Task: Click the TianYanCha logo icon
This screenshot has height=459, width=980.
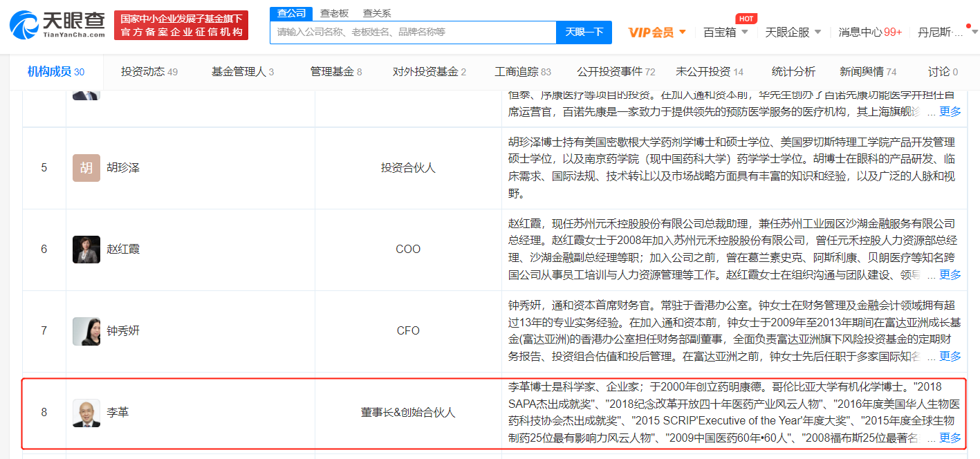Action: click(x=24, y=25)
